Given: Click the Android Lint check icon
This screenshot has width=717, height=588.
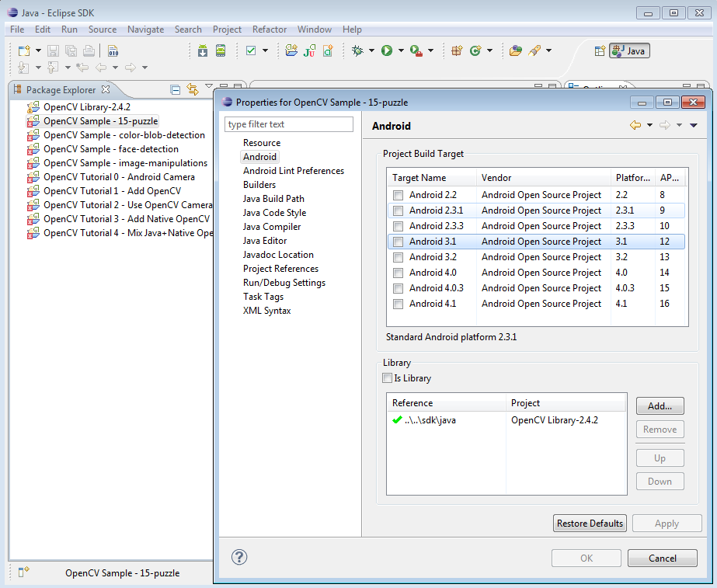Looking at the screenshot, I should coord(251,50).
